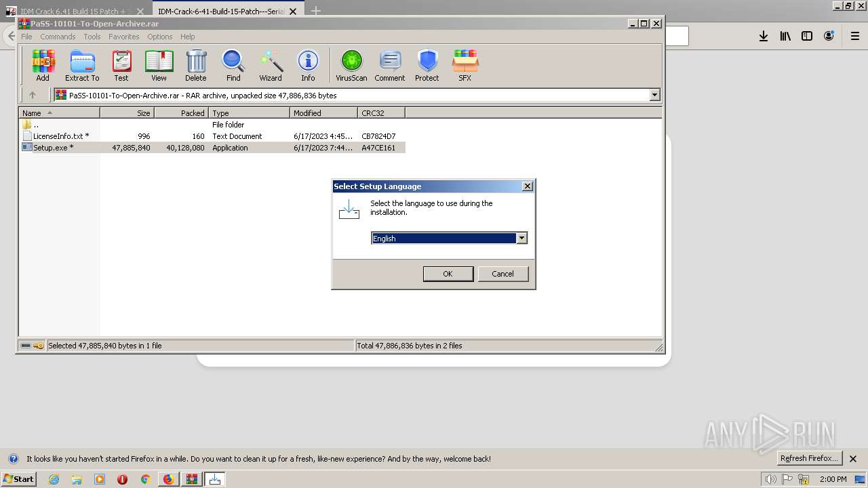Screen dimensions: 868x488
Task: Open the Comment tool
Action: 390,66
